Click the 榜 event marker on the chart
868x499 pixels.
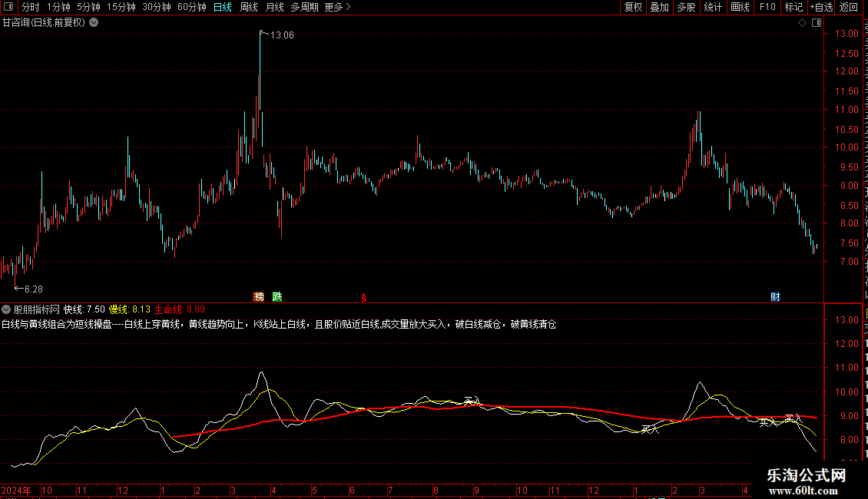pos(259,296)
